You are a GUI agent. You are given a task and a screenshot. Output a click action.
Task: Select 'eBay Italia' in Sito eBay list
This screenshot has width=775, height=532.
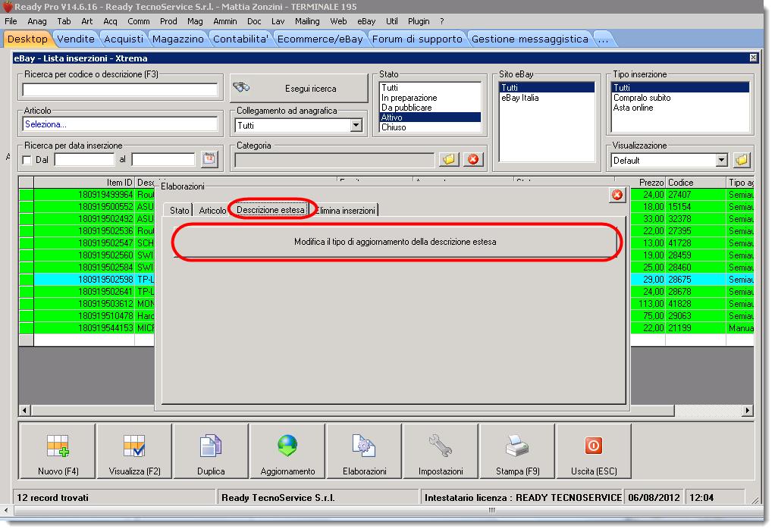click(547, 98)
